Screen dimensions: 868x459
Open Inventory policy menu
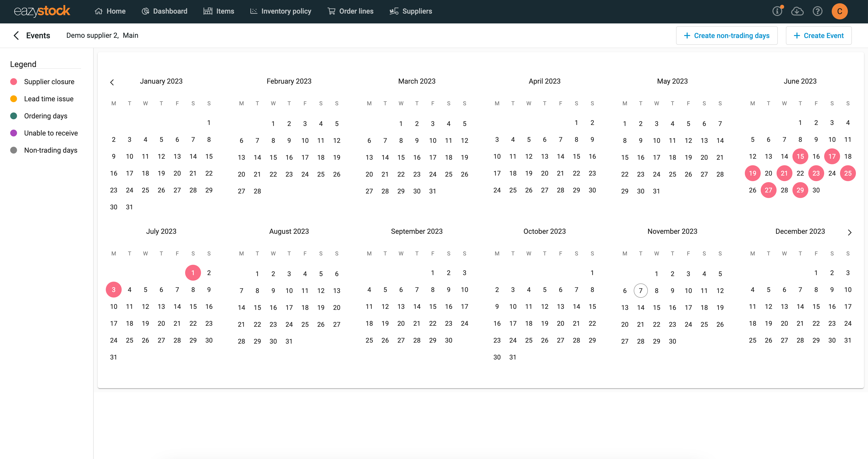tap(281, 11)
